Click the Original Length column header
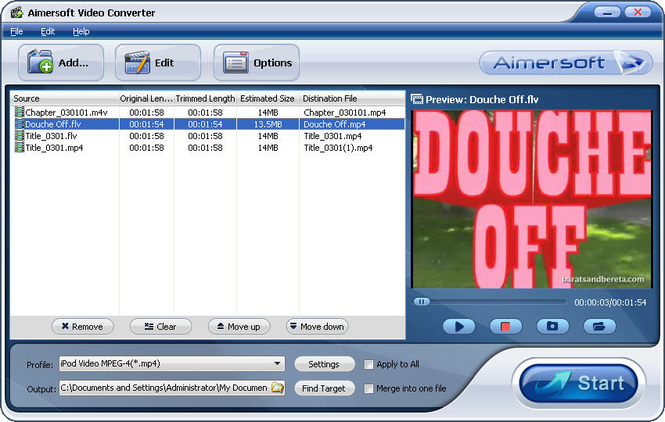Viewport: 665px width, 422px height. pyautogui.click(x=146, y=98)
